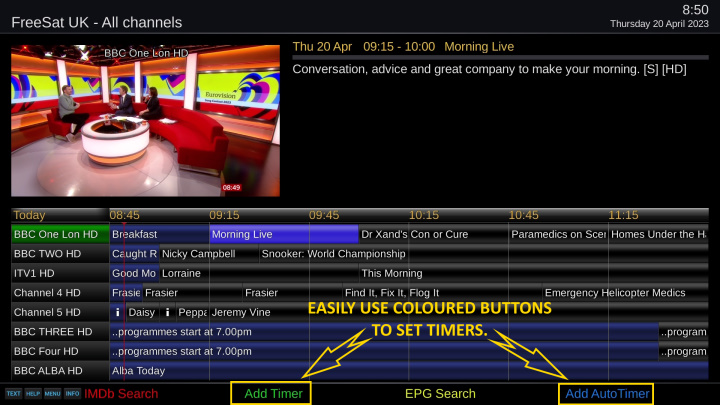Open IMDb Search with red button
Image resolution: width=720 pixels, height=405 pixels.
click(121, 394)
